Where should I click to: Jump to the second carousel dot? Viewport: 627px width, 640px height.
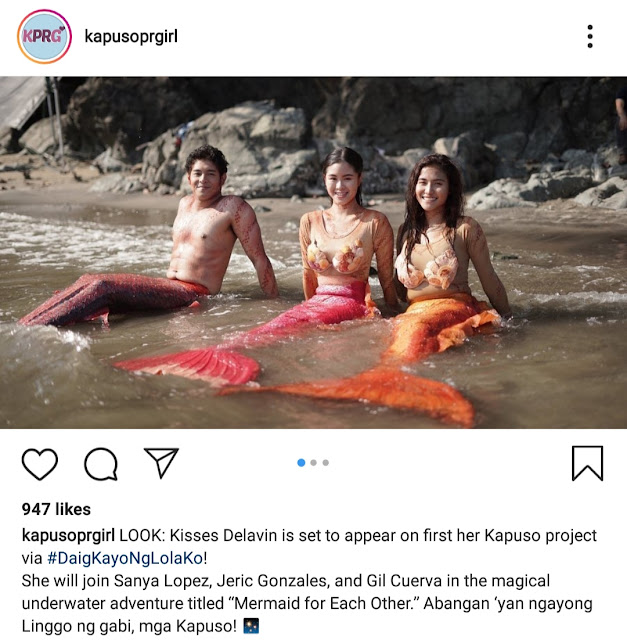point(314,462)
